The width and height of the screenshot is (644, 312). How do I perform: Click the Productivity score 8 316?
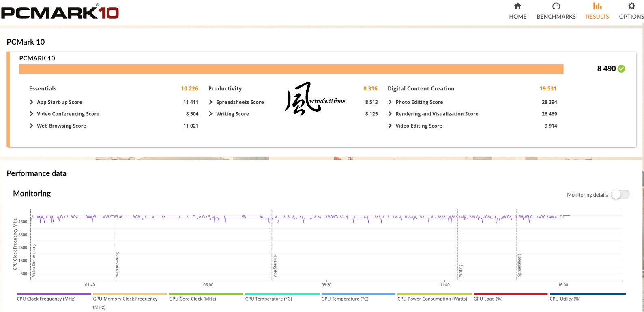[x=370, y=88]
